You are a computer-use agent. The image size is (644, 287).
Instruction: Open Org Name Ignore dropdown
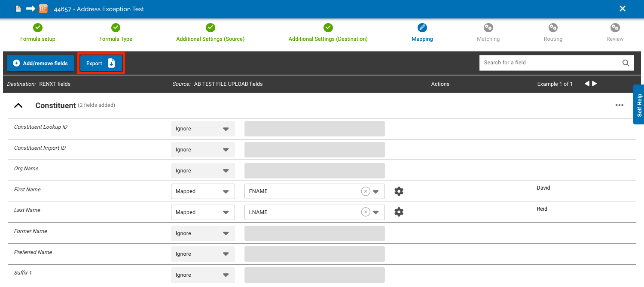[203, 171]
